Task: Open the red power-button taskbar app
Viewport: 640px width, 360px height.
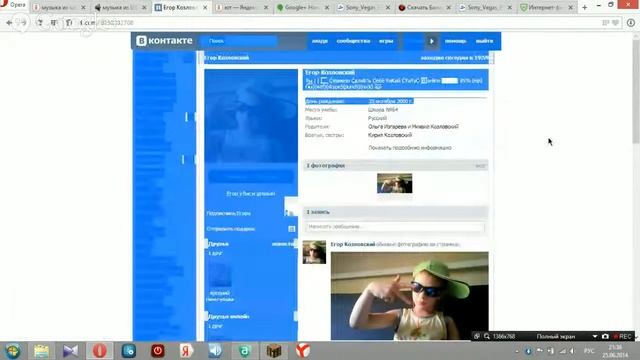Action: tap(158, 351)
